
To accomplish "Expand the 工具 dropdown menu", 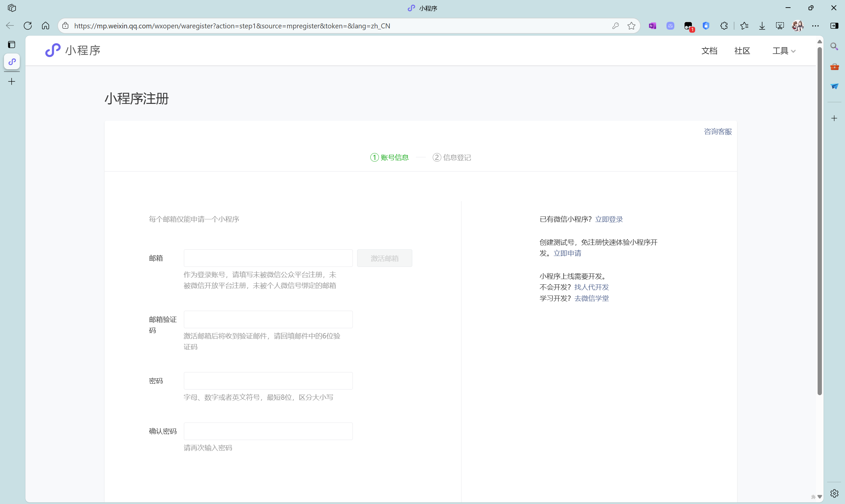I will (x=784, y=51).
